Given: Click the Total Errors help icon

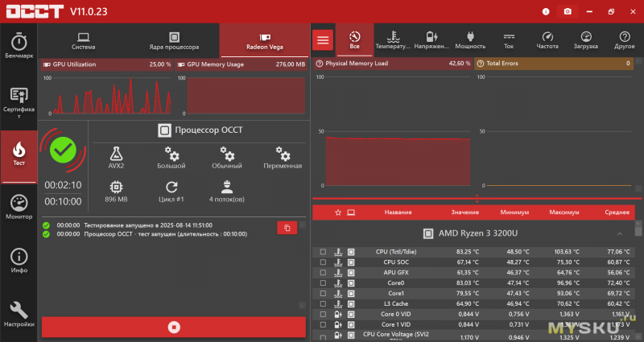Looking at the screenshot, I should [x=480, y=64].
